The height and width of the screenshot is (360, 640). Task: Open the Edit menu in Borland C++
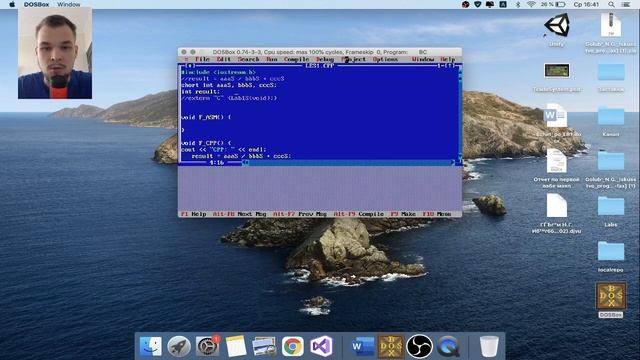pos(224,59)
